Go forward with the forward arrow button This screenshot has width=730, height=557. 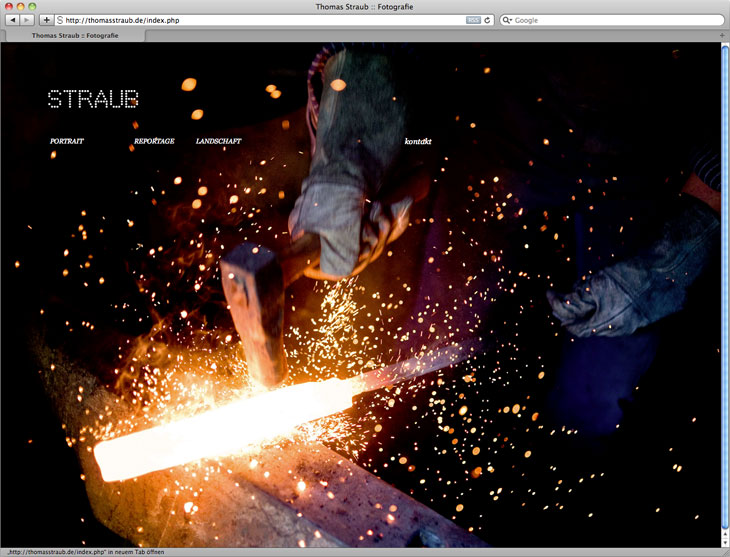click(27, 20)
